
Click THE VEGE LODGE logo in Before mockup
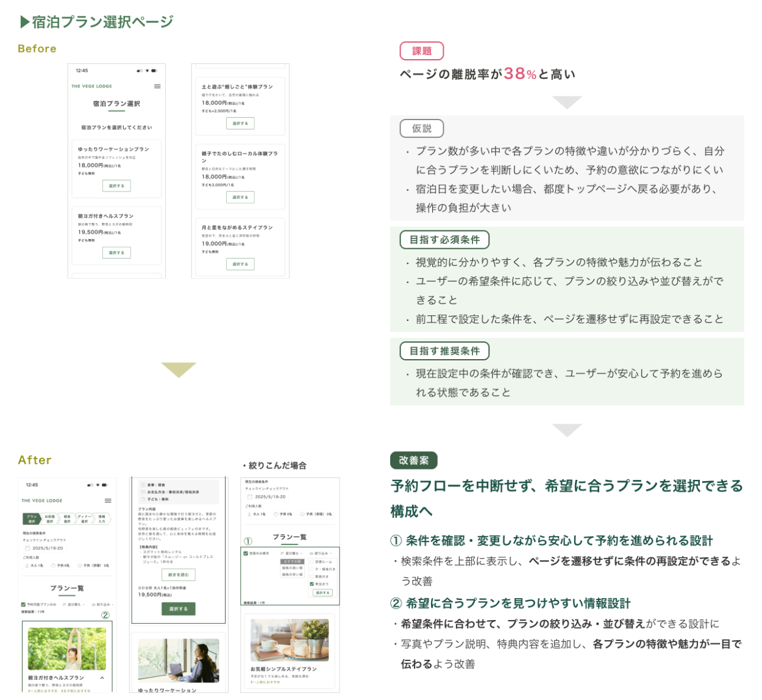pos(91,87)
